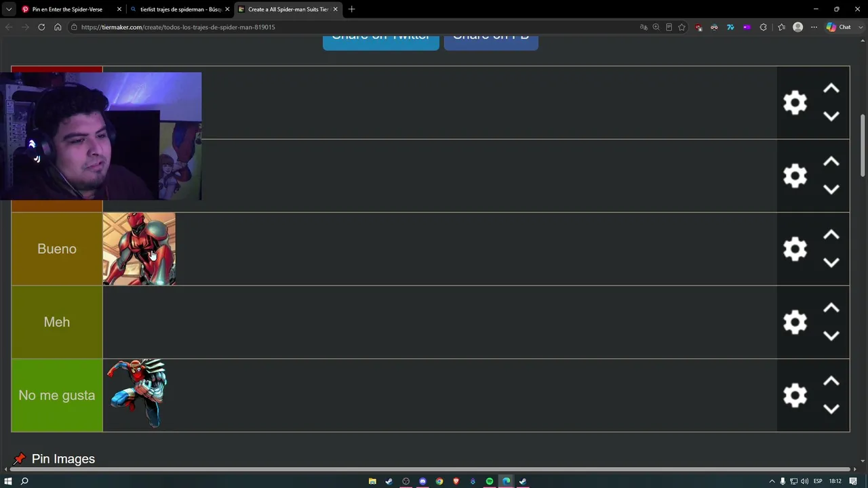The width and height of the screenshot is (868, 488).
Task: Open settings gear for the top red tier row
Action: pyautogui.click(x=795, y=102)
